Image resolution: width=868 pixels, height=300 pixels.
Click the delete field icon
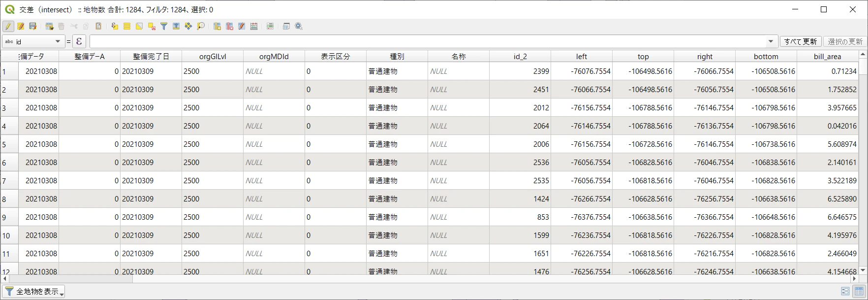229,26
